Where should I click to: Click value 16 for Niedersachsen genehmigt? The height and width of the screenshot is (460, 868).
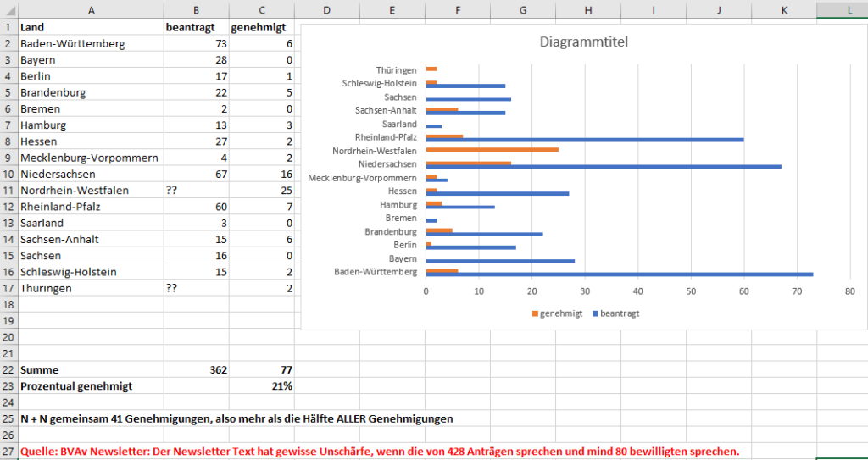pyautogui.click(x=262, y=175)
